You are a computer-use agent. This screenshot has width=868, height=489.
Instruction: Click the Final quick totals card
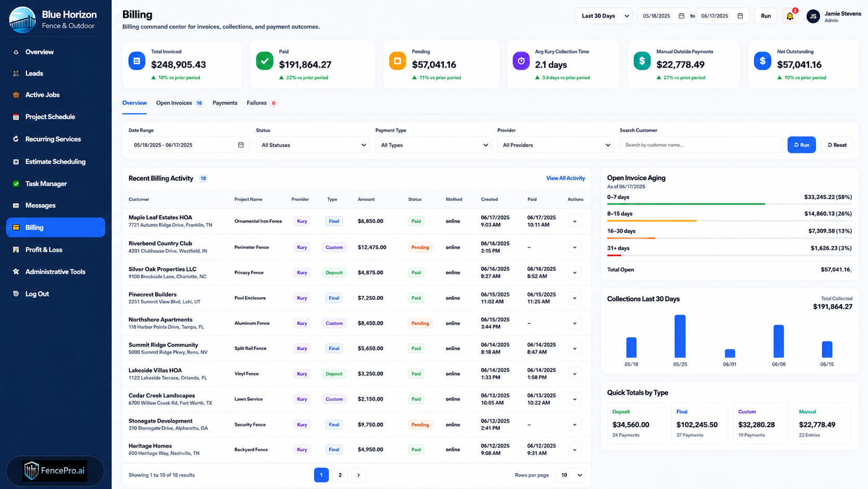[699, 423]
